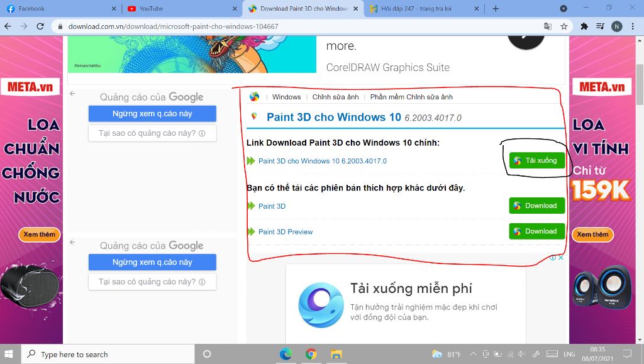Image resolution: width=644 pixels, height=364 pixels.
Task: Open File Explorer from the taskbar
Action: pos(336,354)
